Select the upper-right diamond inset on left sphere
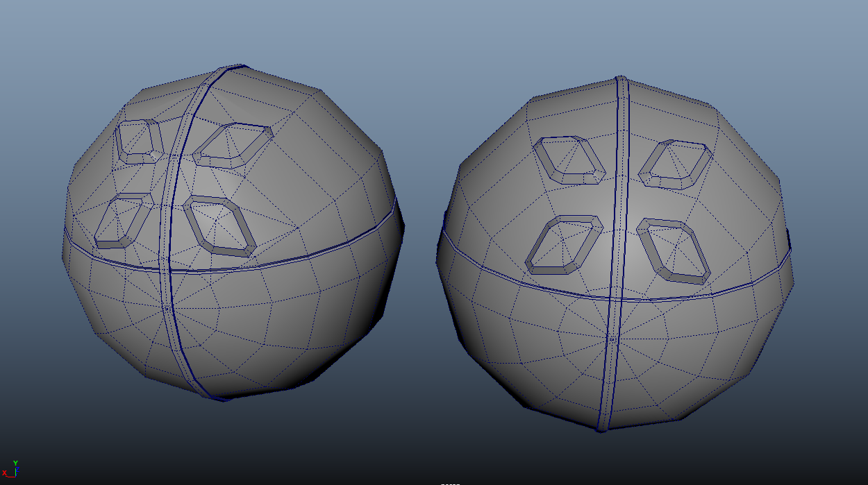868x485 pixels. [233, 145]
